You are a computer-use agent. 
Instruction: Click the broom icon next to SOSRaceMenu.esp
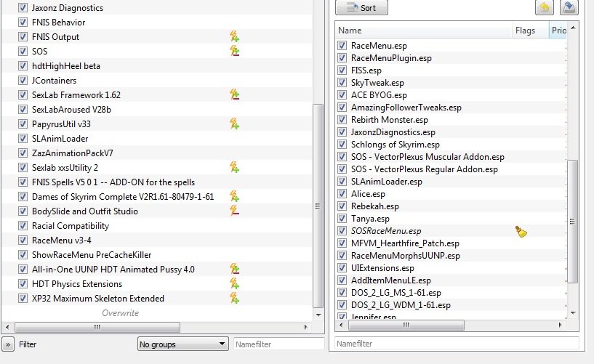click(520, 232)
